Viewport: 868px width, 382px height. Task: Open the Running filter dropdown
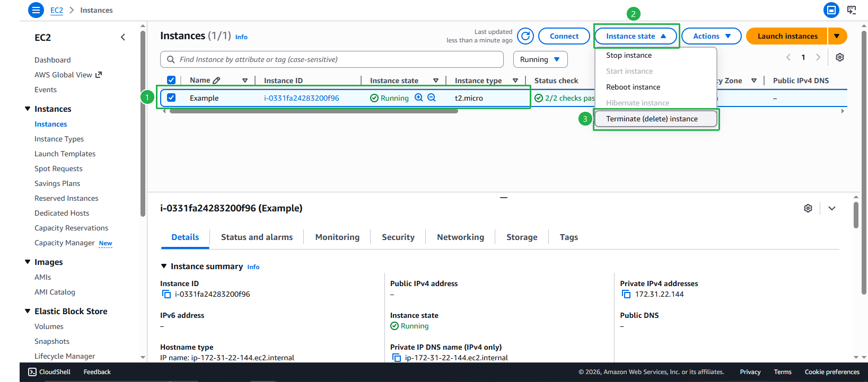(540, 59)
